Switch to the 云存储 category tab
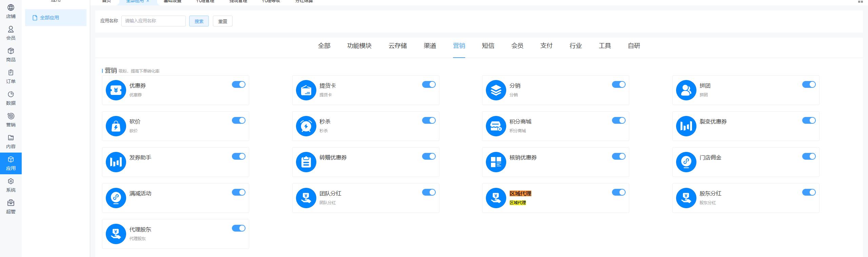 click(398, 46)
